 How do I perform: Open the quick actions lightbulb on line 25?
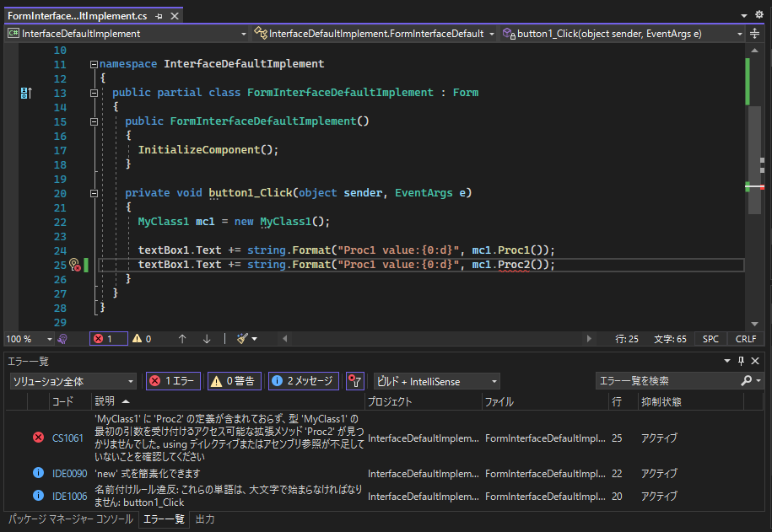(75, 266)
